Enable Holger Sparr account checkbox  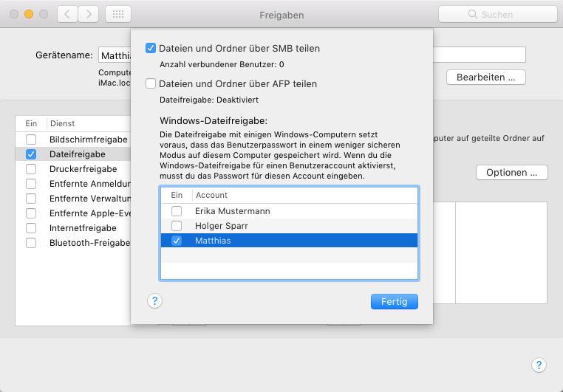point(177,226)
